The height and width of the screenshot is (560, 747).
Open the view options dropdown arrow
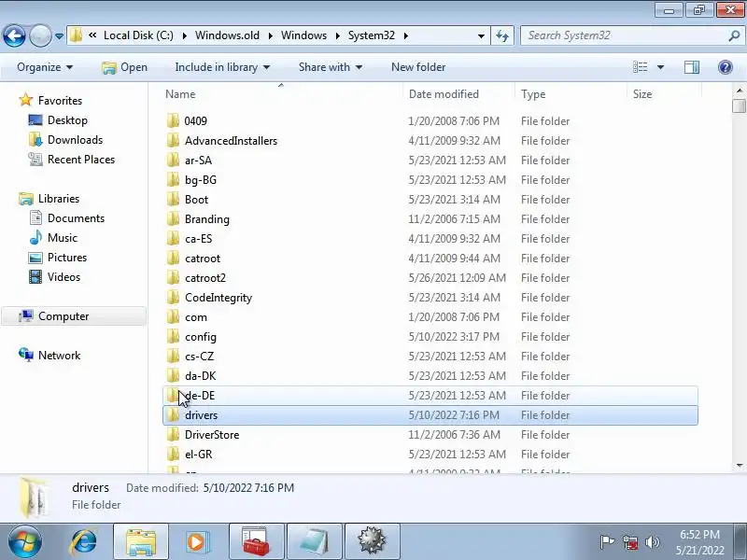click(x=660, y=67)
